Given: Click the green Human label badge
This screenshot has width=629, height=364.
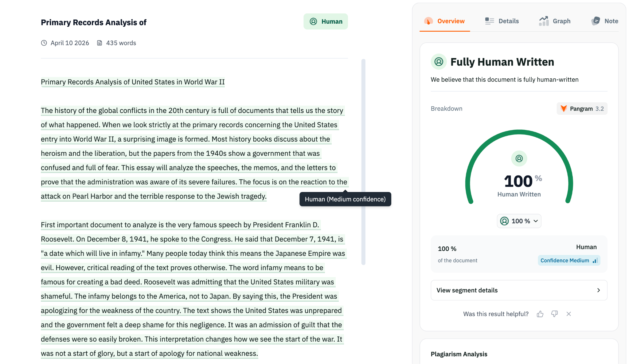Looking at the screenshot, I should 326,22.
